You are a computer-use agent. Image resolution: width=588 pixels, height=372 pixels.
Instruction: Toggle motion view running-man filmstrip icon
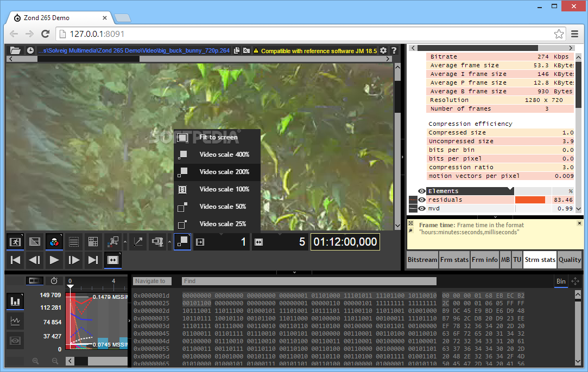coord(15,242)
